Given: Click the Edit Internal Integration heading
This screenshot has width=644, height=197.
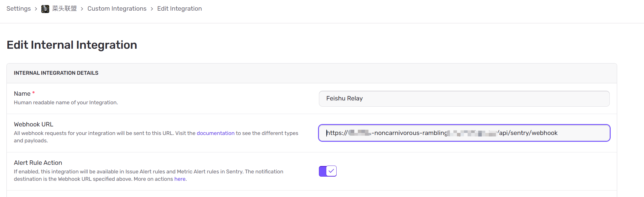Looking at the screenshot, I should 72,45.
